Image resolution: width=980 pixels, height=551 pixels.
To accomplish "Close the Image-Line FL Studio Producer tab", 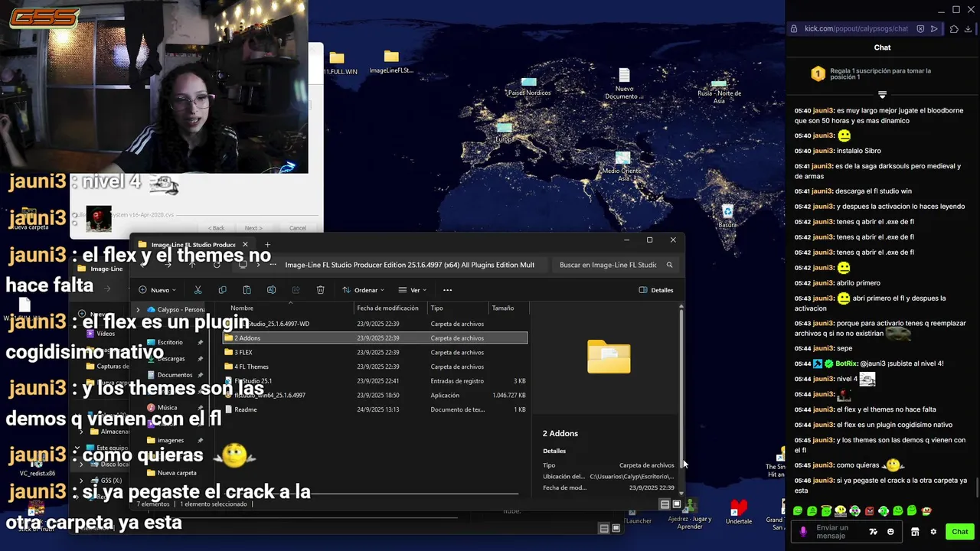I will [247, 245].
